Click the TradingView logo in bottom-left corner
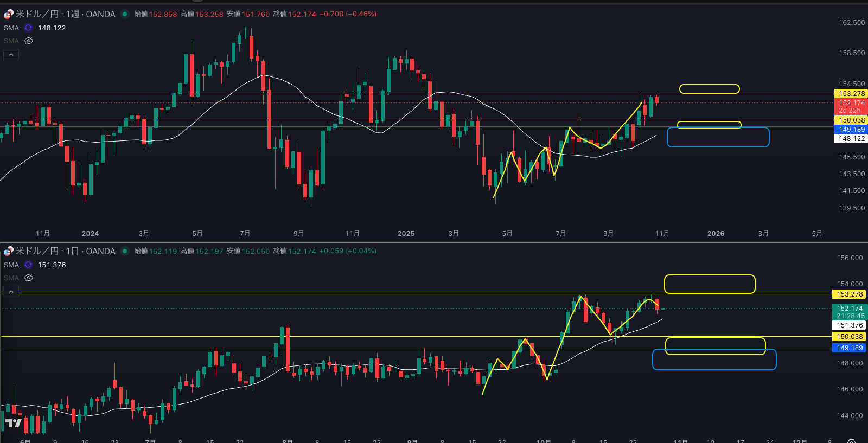The image size is (868, 443). (x=13, y=423)
